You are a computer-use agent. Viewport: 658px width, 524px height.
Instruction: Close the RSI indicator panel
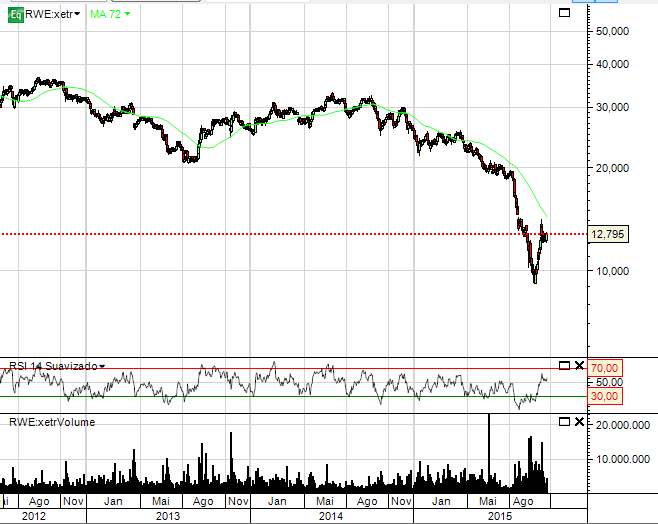tap(579, 365)
